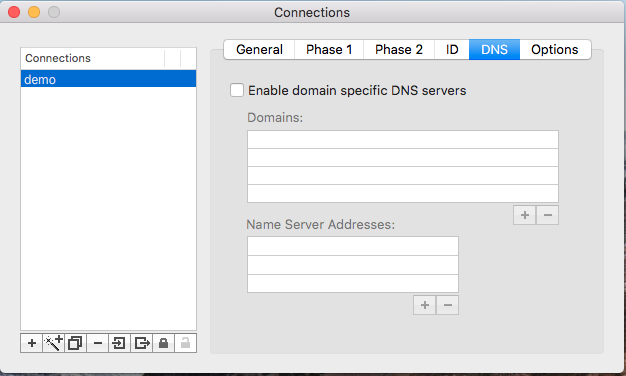
Task: Click the first Name Server Addresses row
Action: click(x=353, y=246)
